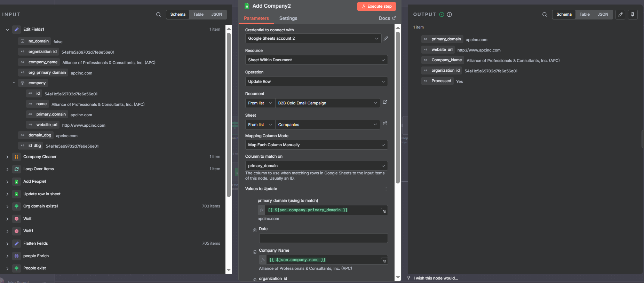This screenshot has height=283, width=644.
Task: Click the output panel search icon
Action: (544, 15)
